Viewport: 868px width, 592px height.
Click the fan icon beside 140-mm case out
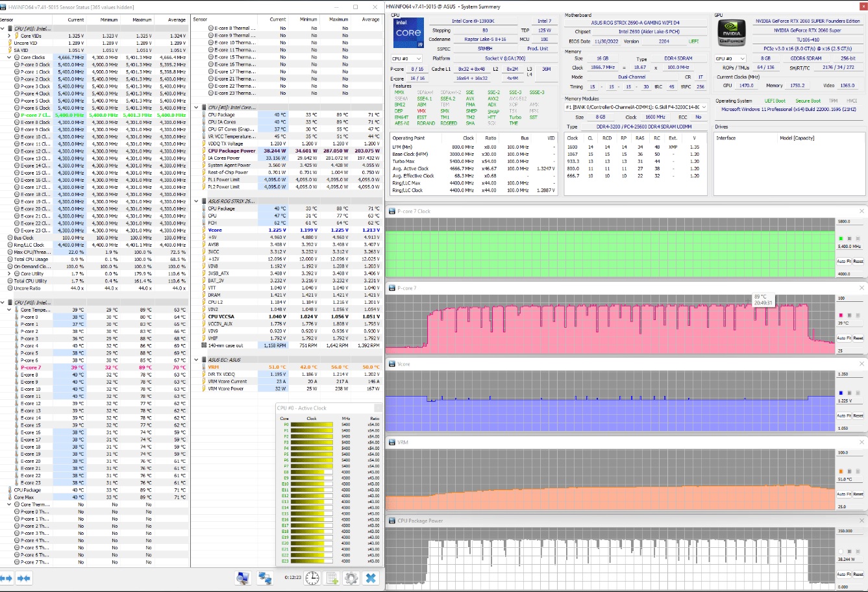(203, 345)
